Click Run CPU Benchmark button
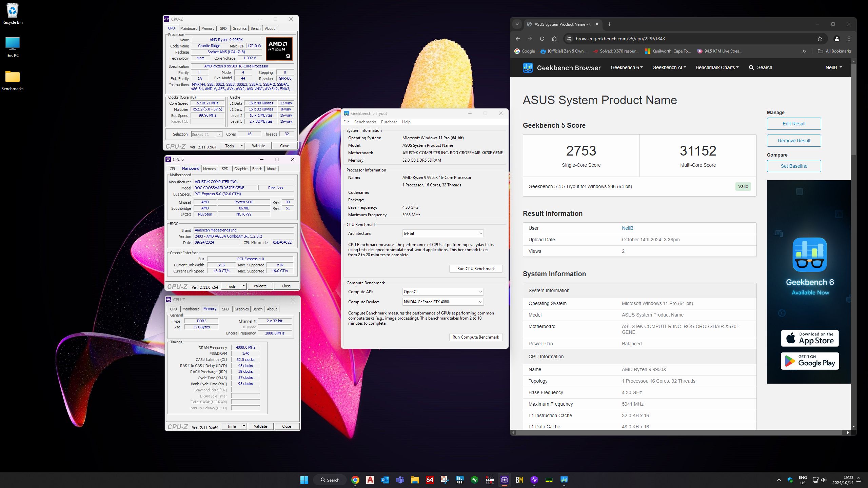This screenshot has width=868, height=488. coord(476,269)
